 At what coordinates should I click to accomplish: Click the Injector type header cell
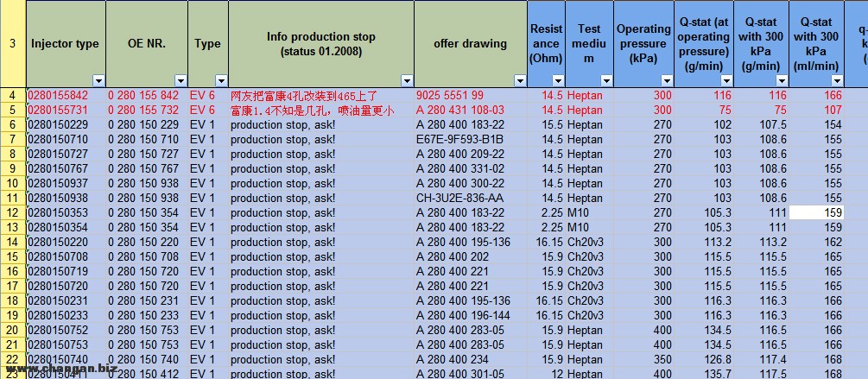coord(65,43)
